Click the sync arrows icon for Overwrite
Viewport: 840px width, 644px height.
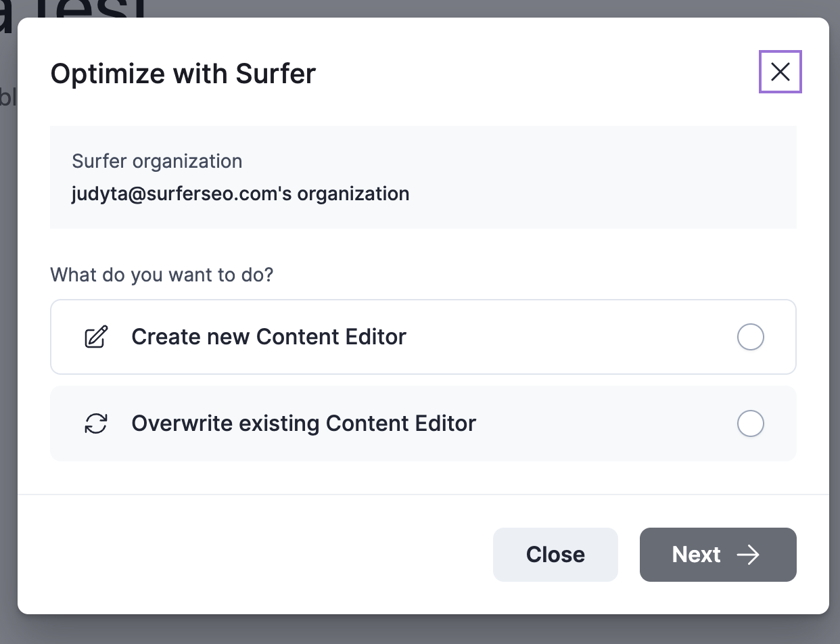click(x=96, y=423)
